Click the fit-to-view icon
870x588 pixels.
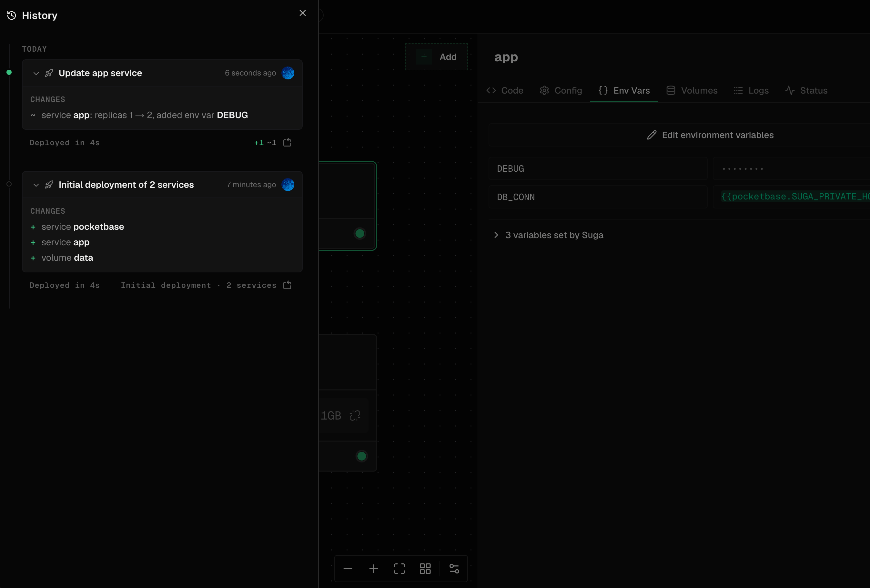400,569
